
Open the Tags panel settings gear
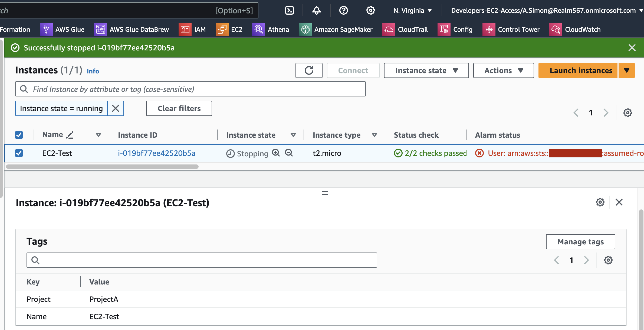click(608, 260)
